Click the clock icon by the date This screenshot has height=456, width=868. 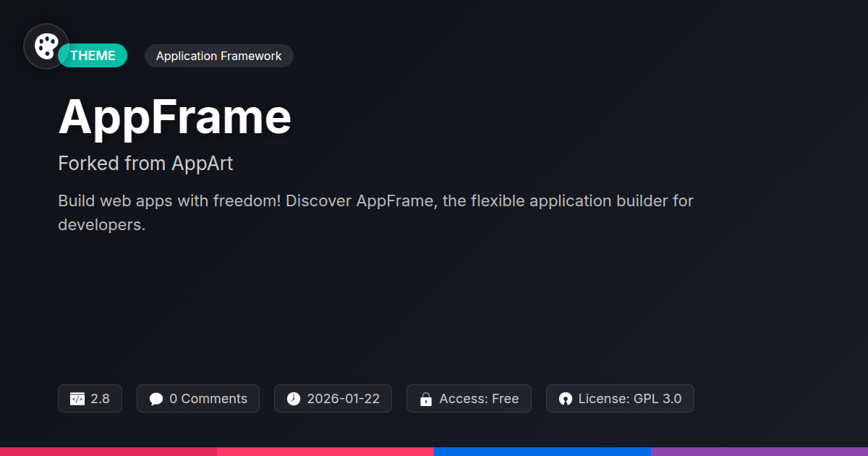293,399
